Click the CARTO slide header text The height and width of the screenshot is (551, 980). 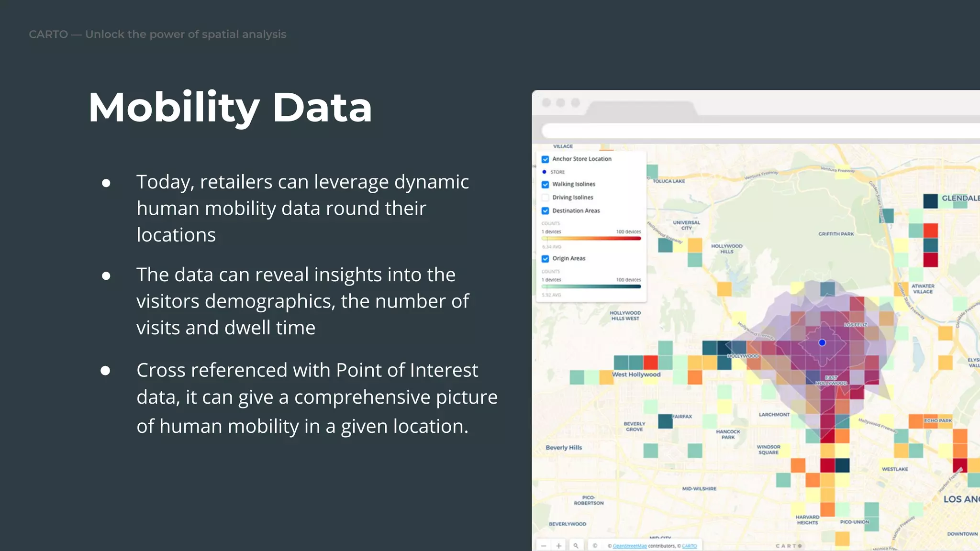click(157, 34)
